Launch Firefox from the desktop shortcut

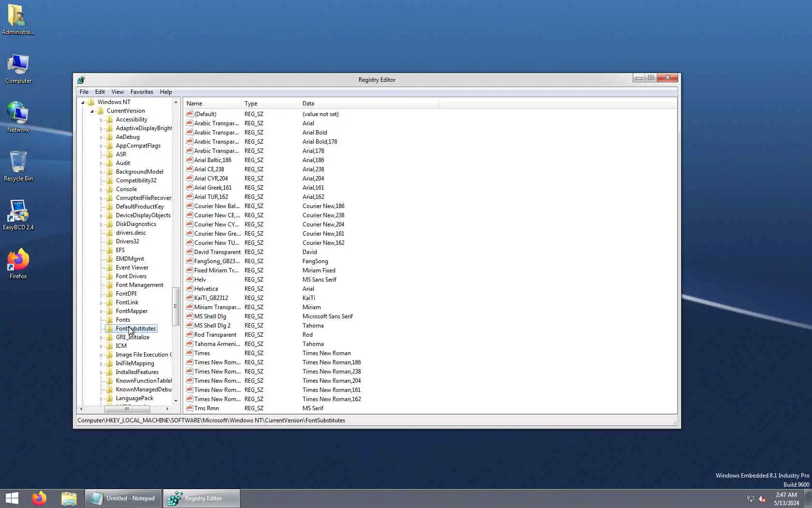point(18,264)
